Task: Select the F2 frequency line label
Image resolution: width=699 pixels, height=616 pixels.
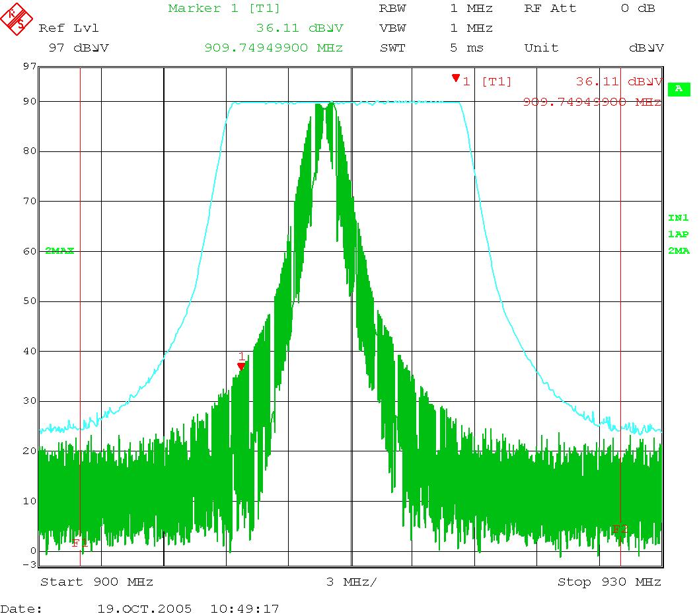Action: (619, 529)
